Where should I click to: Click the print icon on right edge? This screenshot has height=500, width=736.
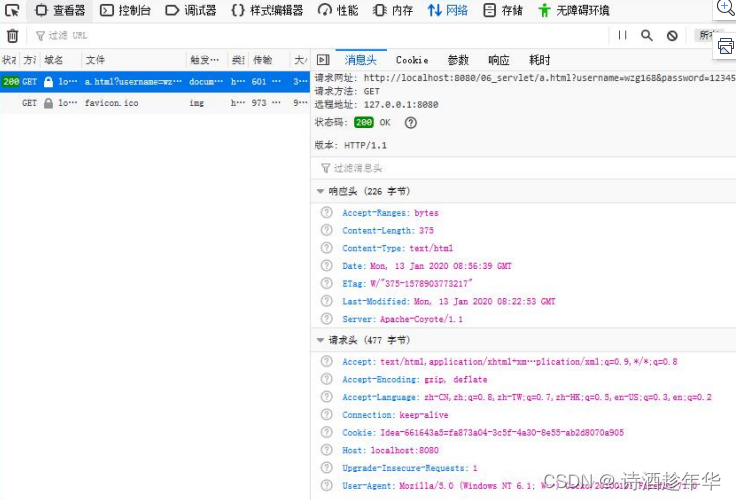[x=726, y=46]
